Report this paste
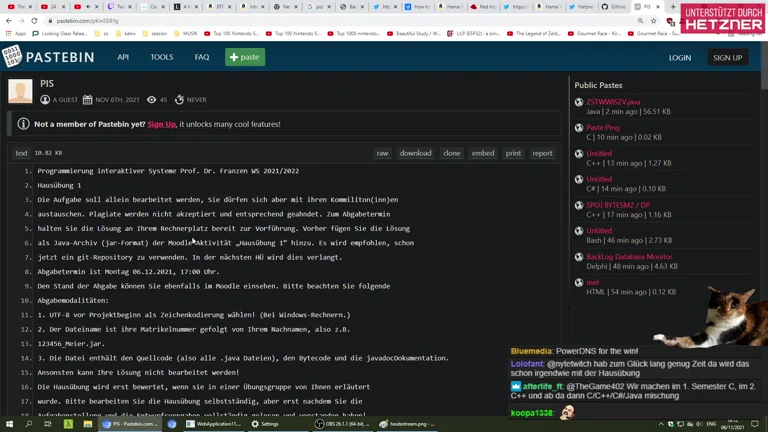768x432 pixels. pyautogui.click(x=542, y=153)
